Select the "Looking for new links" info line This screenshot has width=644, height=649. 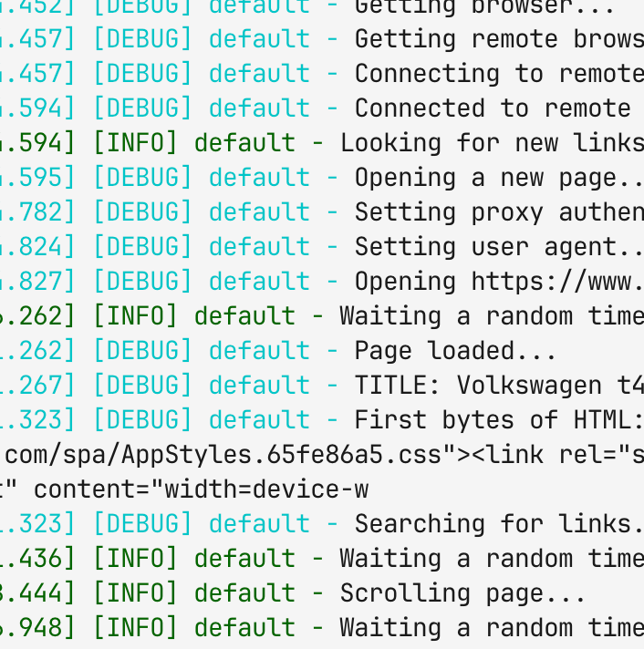(492, 144)
